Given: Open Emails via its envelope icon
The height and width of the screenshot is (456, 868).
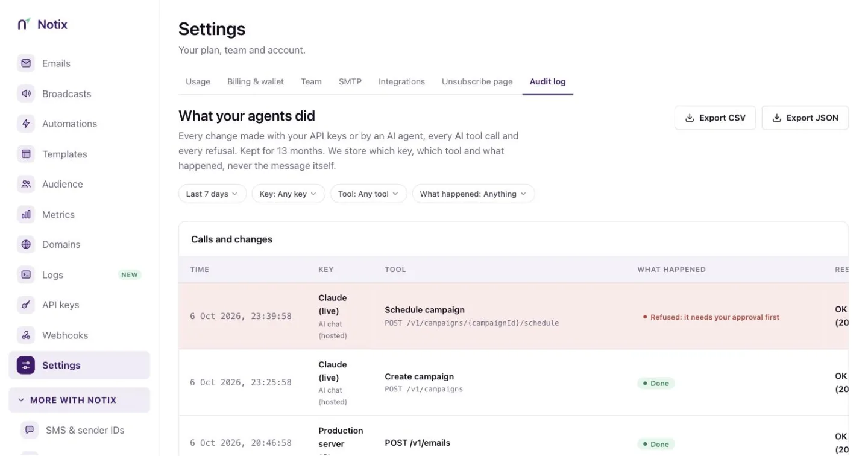Looking at the screenshot, I should tap(26, 63).
